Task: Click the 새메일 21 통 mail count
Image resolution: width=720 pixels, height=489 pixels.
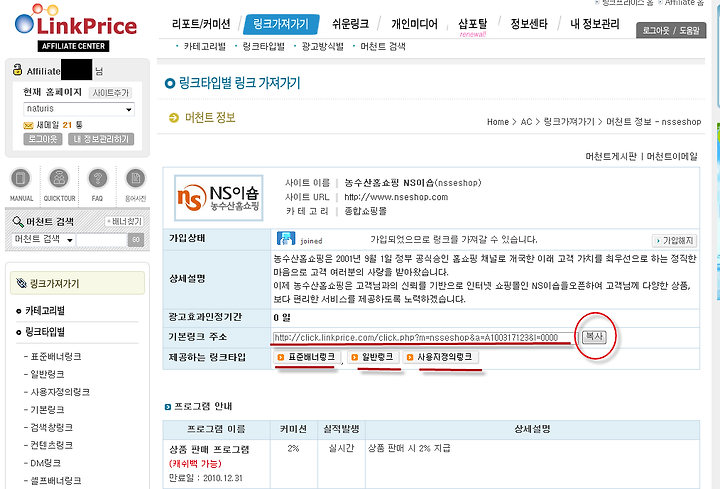Action: [x=59, y=125]
